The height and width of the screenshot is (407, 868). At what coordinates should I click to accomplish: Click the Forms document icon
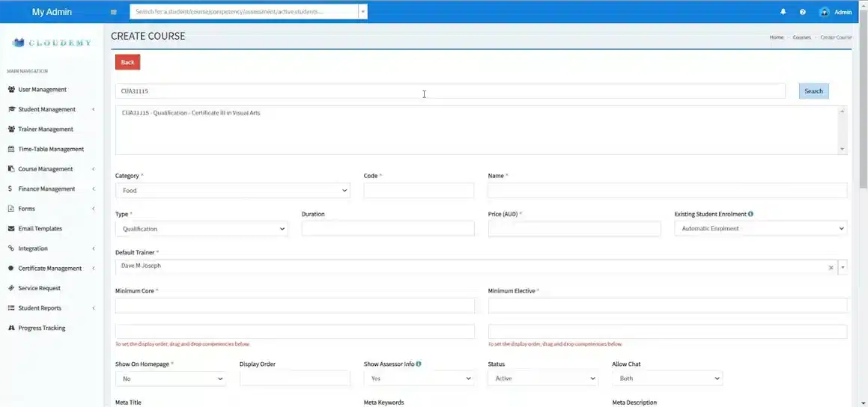(x=11, y=209)
